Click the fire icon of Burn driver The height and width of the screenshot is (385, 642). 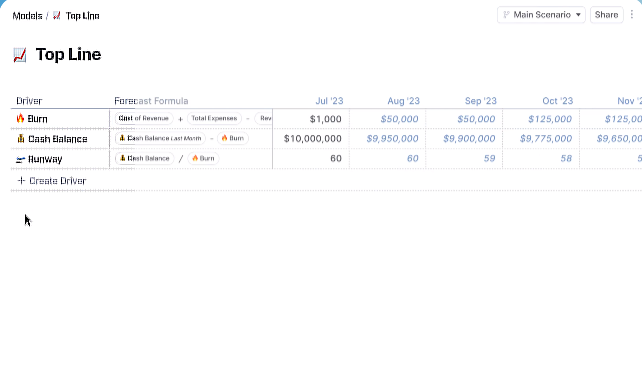[20, 119]
